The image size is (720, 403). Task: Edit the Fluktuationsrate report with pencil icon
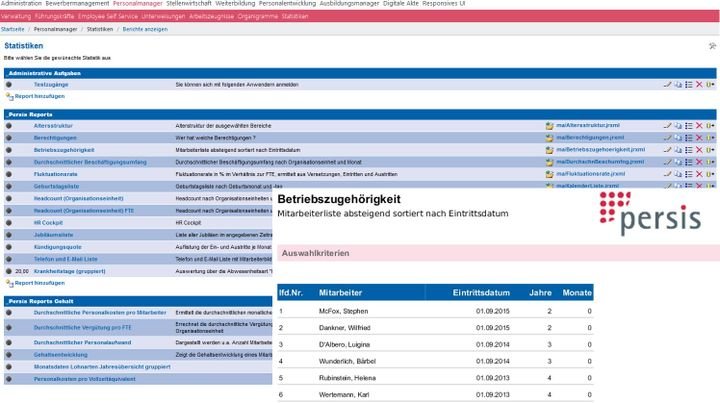coord(667,174)
